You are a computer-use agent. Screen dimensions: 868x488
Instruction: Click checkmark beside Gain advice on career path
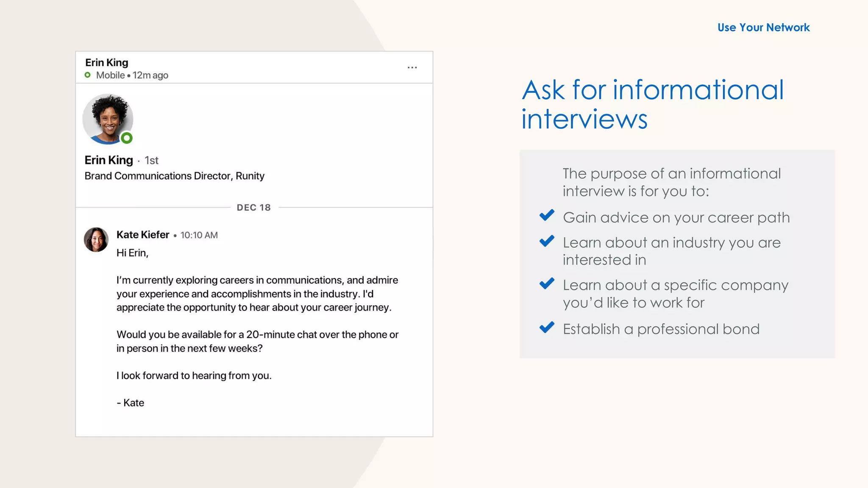click(547, 216)
